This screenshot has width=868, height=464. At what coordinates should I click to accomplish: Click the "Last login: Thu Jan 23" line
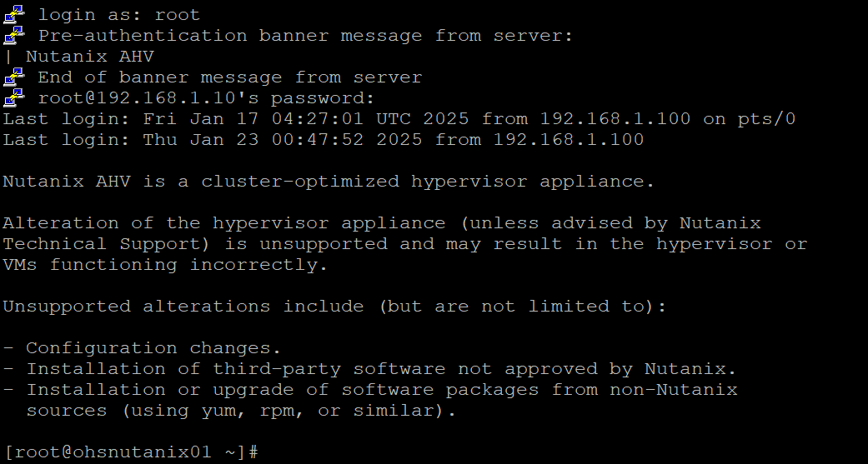[324, 140]
